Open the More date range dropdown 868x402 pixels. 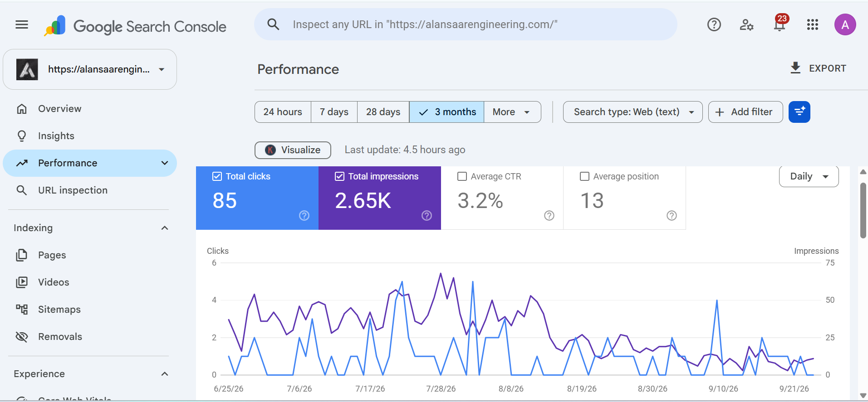click(512, 112)
